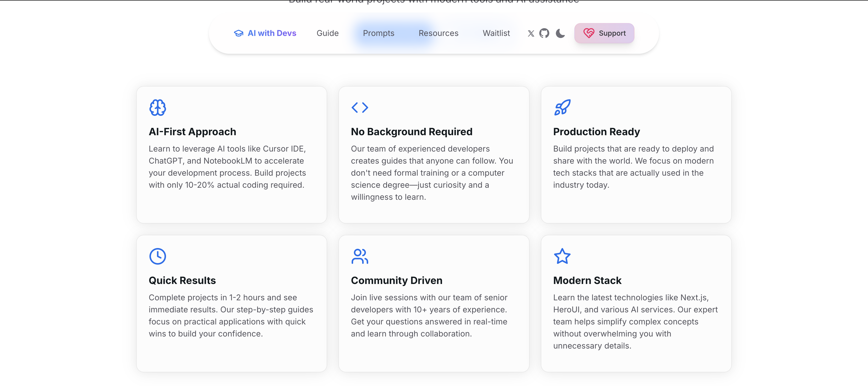Click the No Background Required heading
This screenshot has width=868, height=386.
click(411, 131)
